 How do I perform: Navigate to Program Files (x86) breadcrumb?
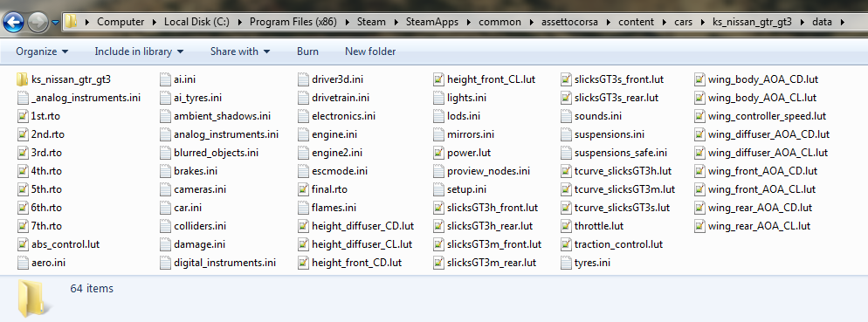coord(293,22)
